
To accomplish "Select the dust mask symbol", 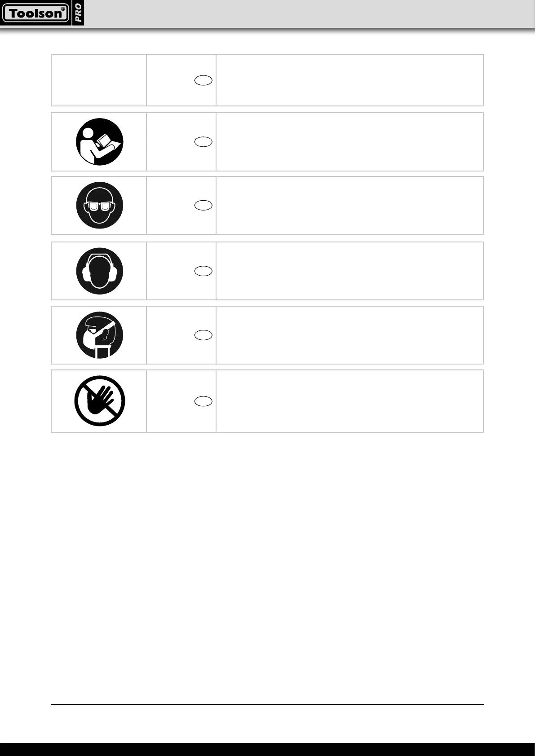I will coord(99,335).
